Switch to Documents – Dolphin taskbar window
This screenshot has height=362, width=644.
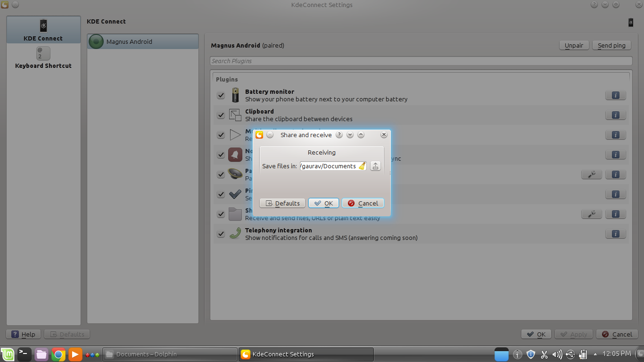[170, 354]
